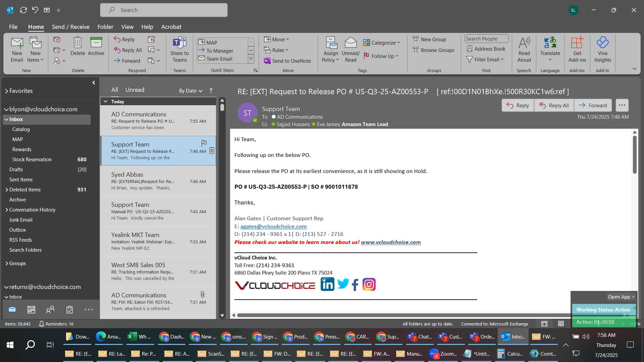Switch to the All filter in message list
Image resolution: width=644 pixels, height=362 pixels.
[x=115, y=90]
